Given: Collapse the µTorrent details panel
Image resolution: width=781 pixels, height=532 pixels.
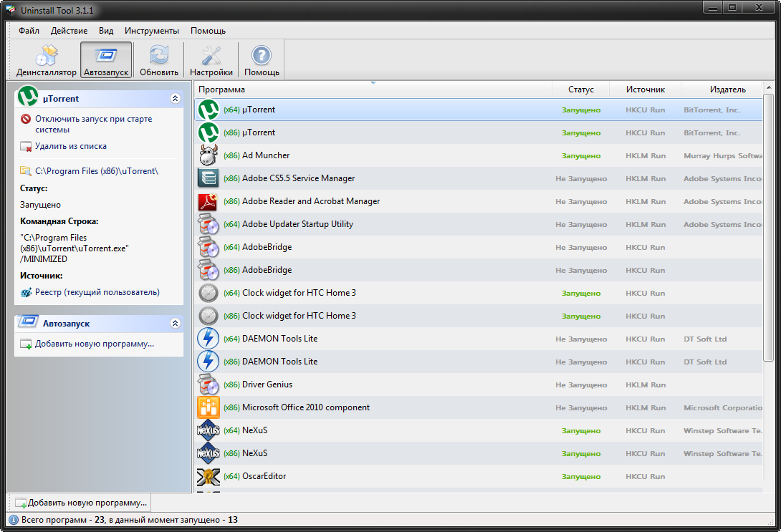Looking at the screenshot, I should (175, 99).
